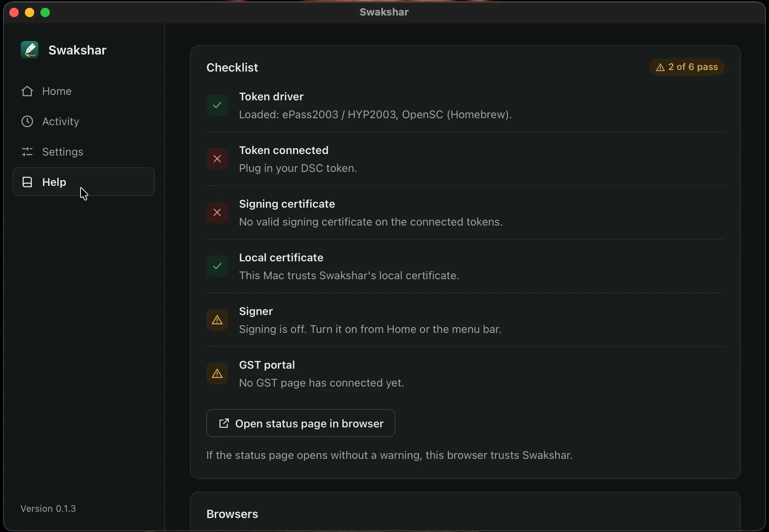The image size is (769, 532).
Task: Click This Mac trusts Swakshar's local certificate text
Action: tap(349, 275)
